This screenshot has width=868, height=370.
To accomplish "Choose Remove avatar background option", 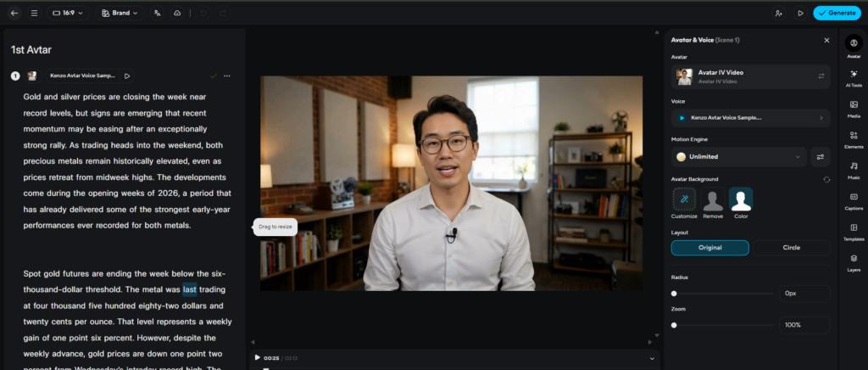I will (x=713, y=203).
